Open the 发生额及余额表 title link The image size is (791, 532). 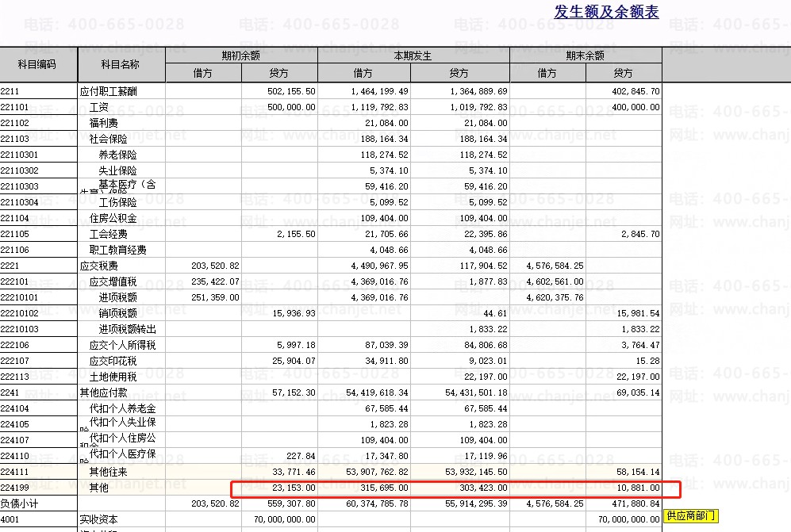[x=606, y=12]
